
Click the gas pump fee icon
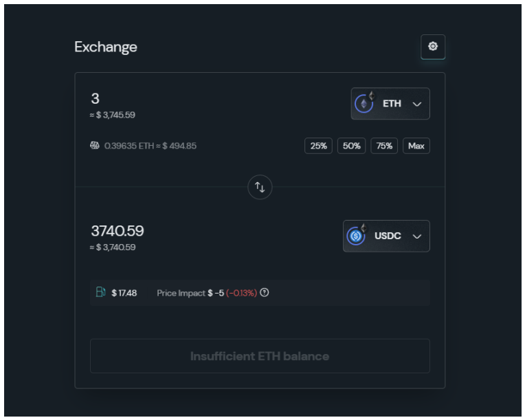pyautogui.click(x=101, y=292)
